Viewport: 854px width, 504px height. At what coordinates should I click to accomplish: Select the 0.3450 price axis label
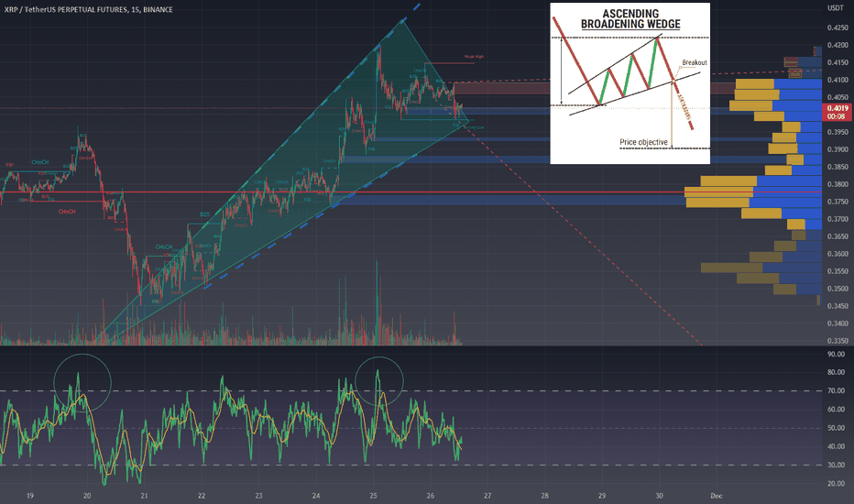(x=838, y=306)
